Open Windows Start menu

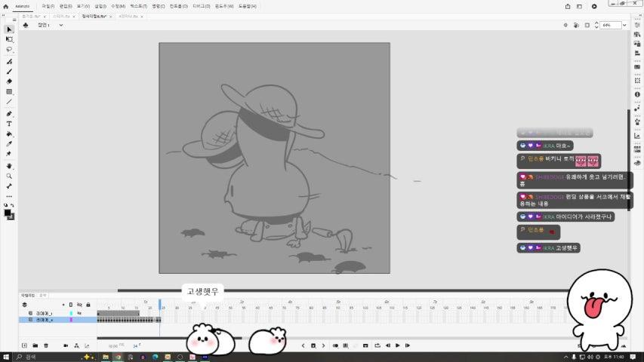6,357
